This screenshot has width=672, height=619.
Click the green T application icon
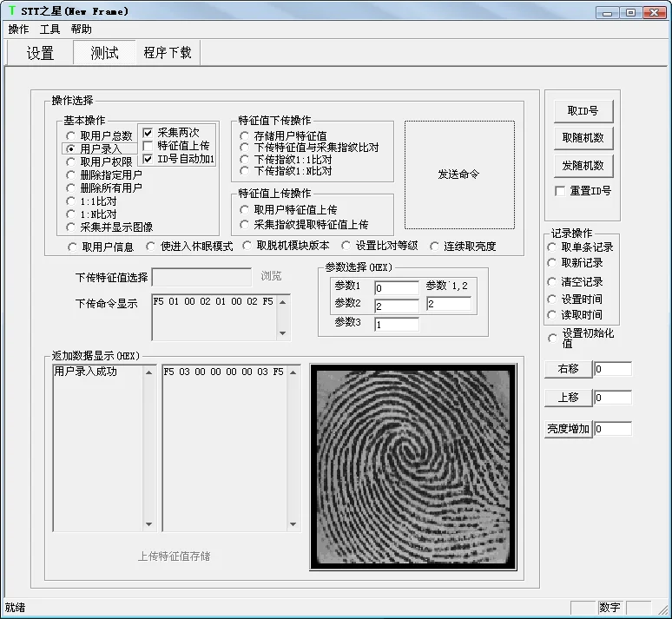coord(12,10)
